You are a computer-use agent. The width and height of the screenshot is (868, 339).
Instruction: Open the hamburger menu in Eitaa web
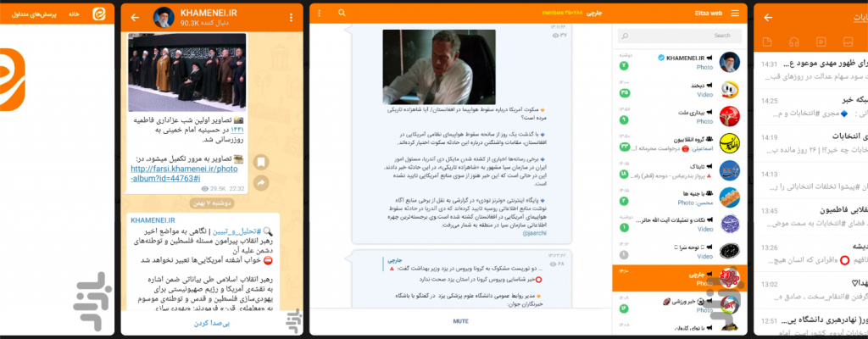[735, 14]
